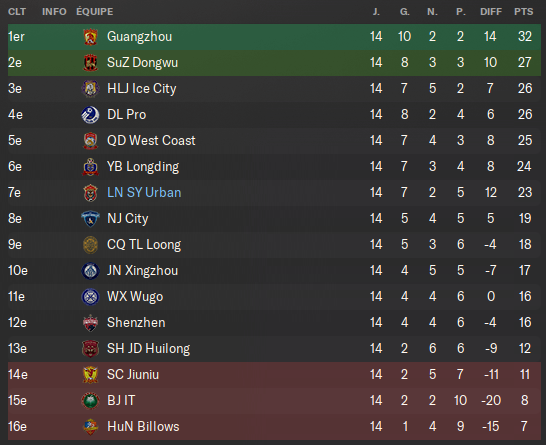The width and height of the screenshot is (546, 445).
Task: Open the JN Xingzhou team name
Action: (142, 271)
